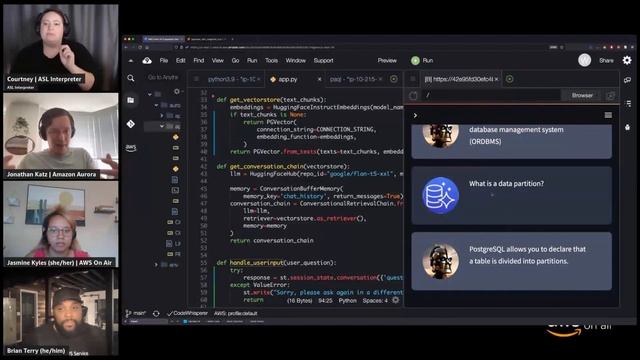
Task: Open the Run menu
Action: point(252,60)
